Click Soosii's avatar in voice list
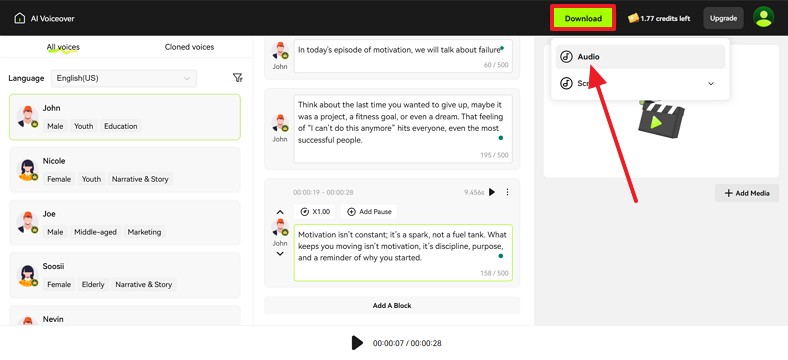This screenshot has height=360, width=788. 28,275
